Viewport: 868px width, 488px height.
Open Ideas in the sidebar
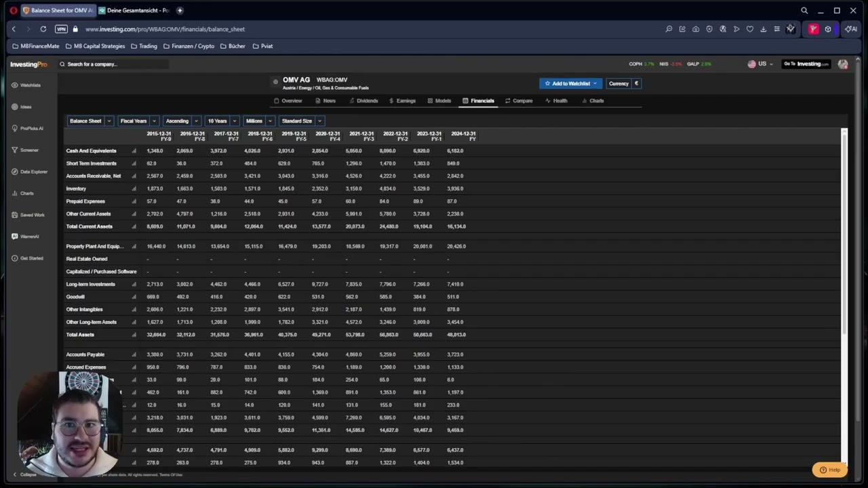(22, 107)
